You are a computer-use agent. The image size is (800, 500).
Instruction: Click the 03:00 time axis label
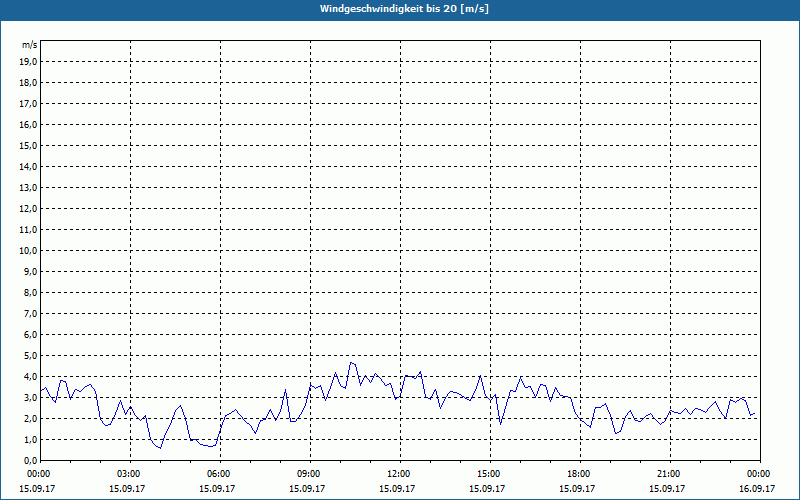coord(130,474)
